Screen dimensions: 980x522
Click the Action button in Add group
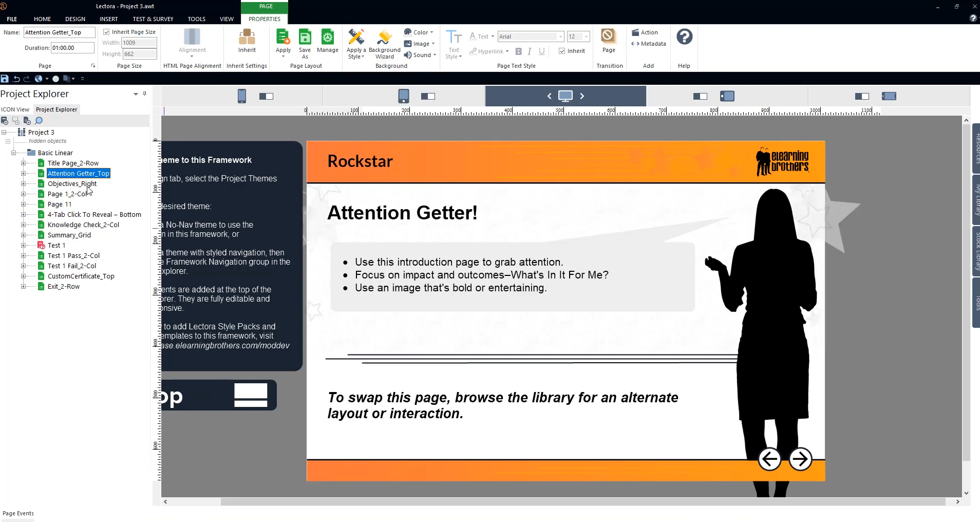click(645, 32)
